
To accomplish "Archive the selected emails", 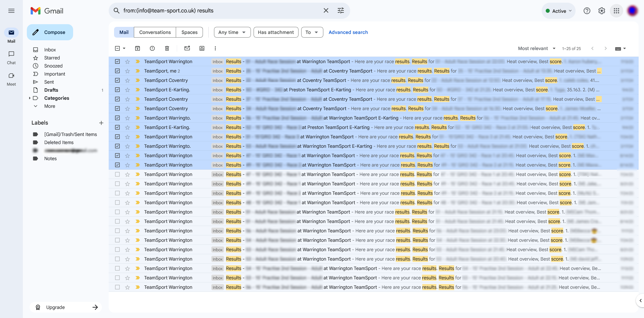I will [x=138, y=48].
